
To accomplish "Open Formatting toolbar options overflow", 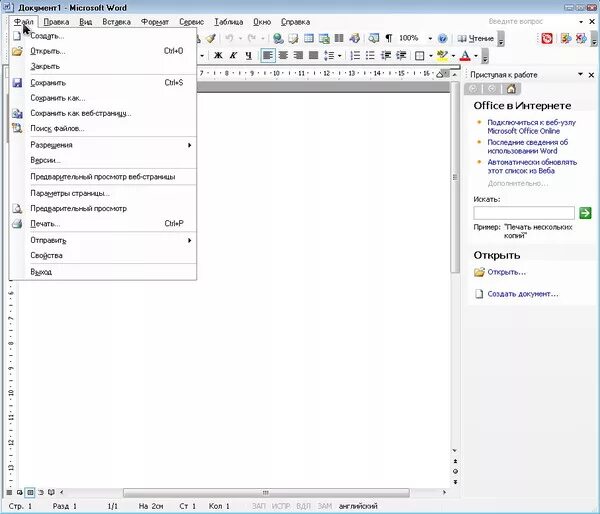I will click(x=485, y=57).
